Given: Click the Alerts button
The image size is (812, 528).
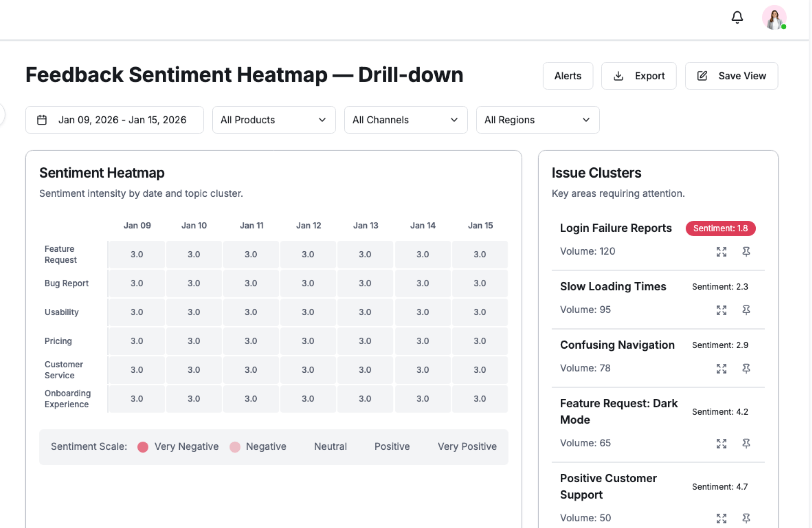Looking at the screenshot, I should click(x=568, y=76).
